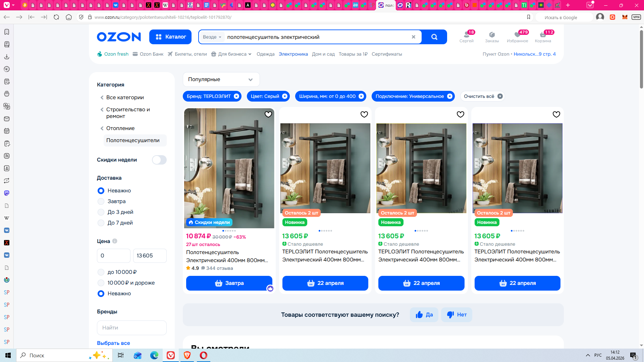Focus the Найти brand search field

131,327
